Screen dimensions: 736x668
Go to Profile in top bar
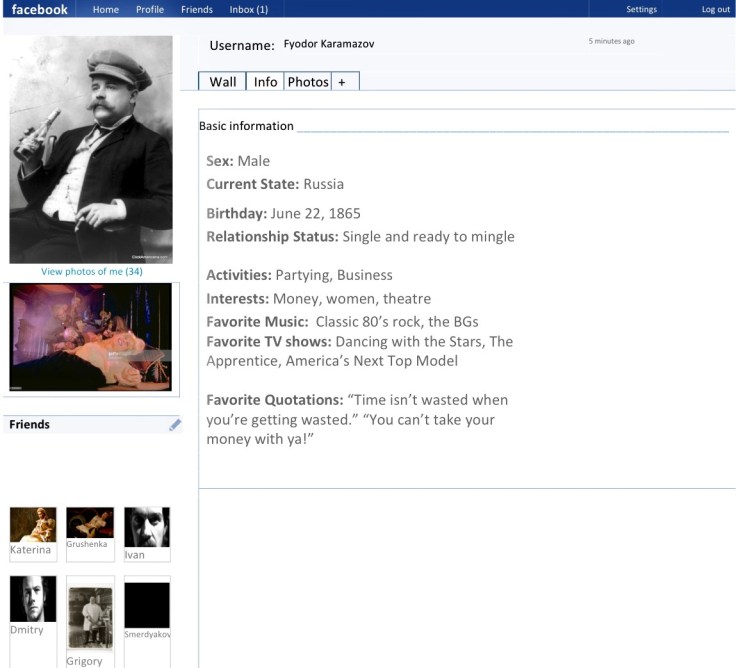point(150,9)
